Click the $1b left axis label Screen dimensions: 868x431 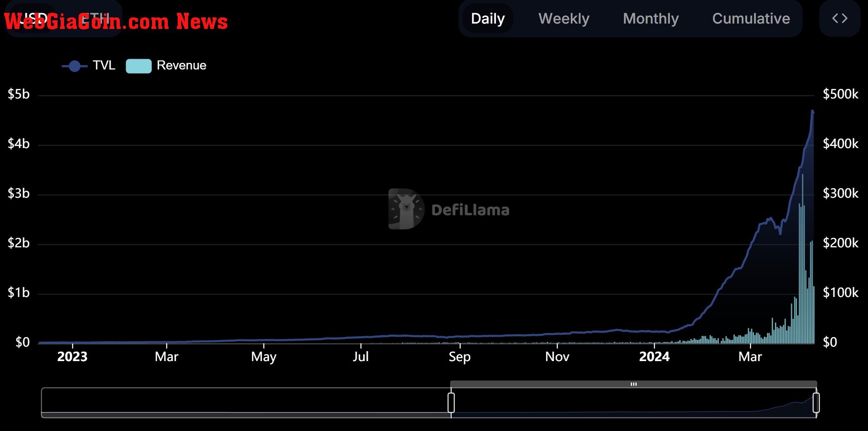tap(19, 293)
